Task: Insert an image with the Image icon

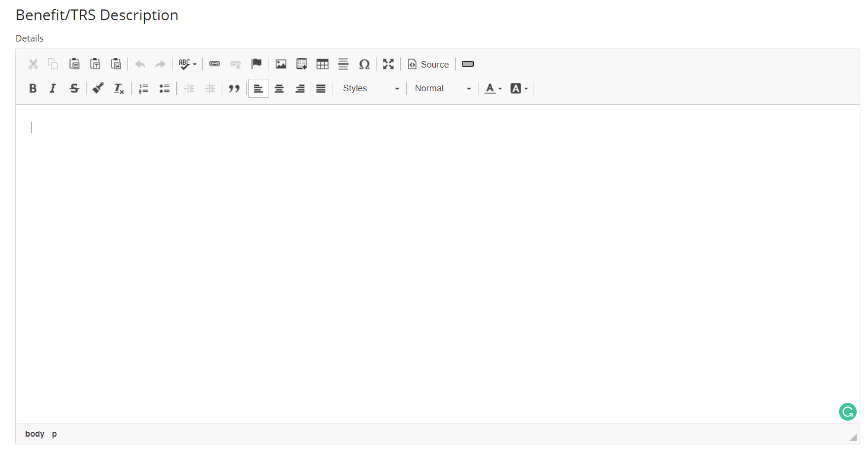Action: coord(281,64)
